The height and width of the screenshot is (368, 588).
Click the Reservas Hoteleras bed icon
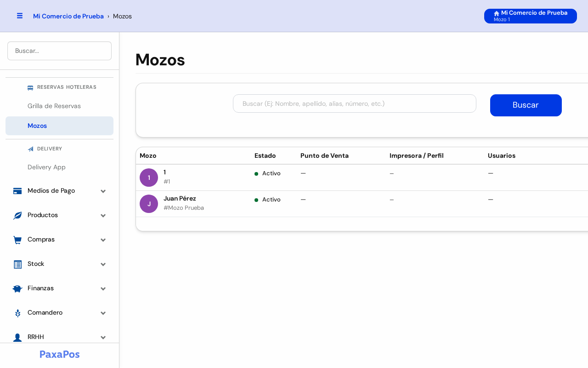[x=30, y=87]
